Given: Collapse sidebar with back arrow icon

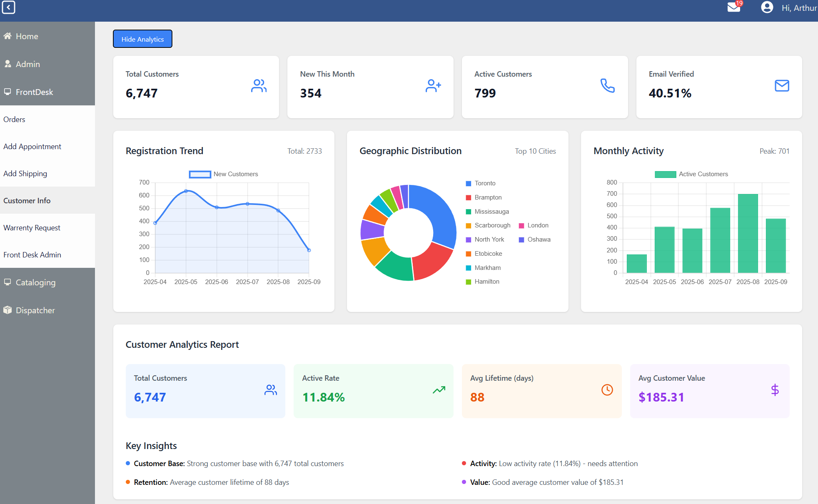Looking at the screenshot, I should pyautogui.click(x=8, y=7).
